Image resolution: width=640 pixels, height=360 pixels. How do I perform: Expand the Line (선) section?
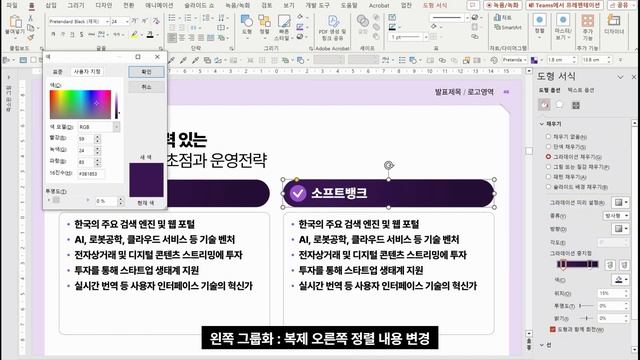click(542, 345)
